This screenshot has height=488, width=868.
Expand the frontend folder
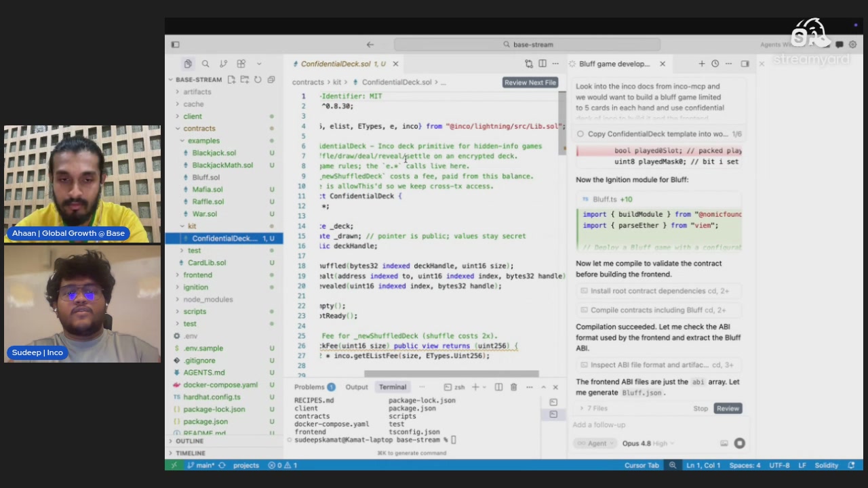[x=197, y=274]
